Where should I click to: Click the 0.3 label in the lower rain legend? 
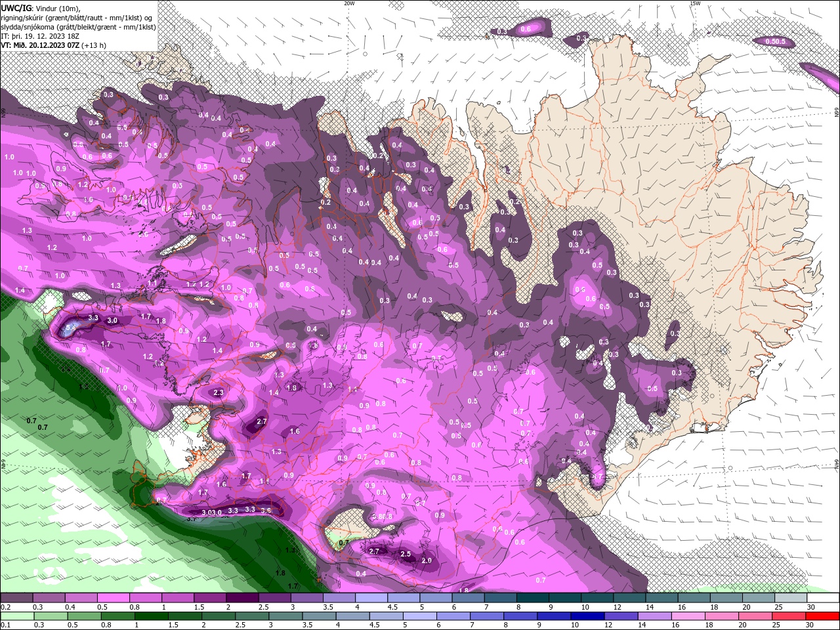pyautogui.click(x=39, y=625)
